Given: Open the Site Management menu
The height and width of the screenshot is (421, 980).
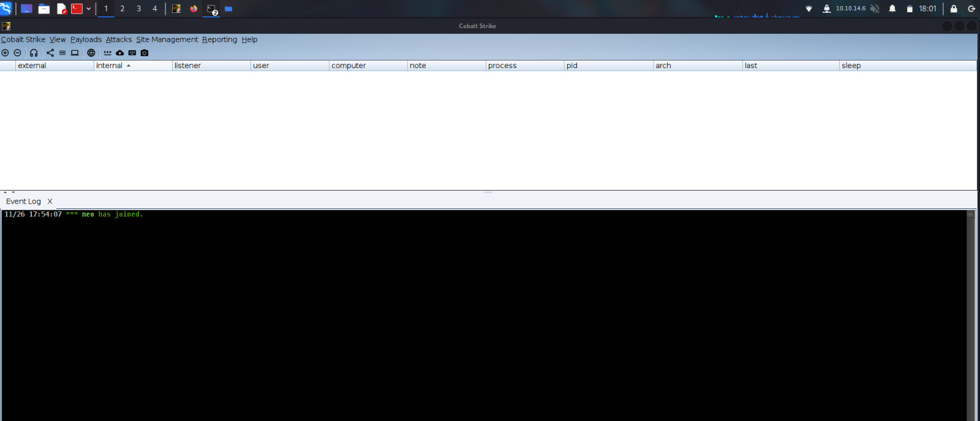Looking at the screenshot, I should pos(167,39).
